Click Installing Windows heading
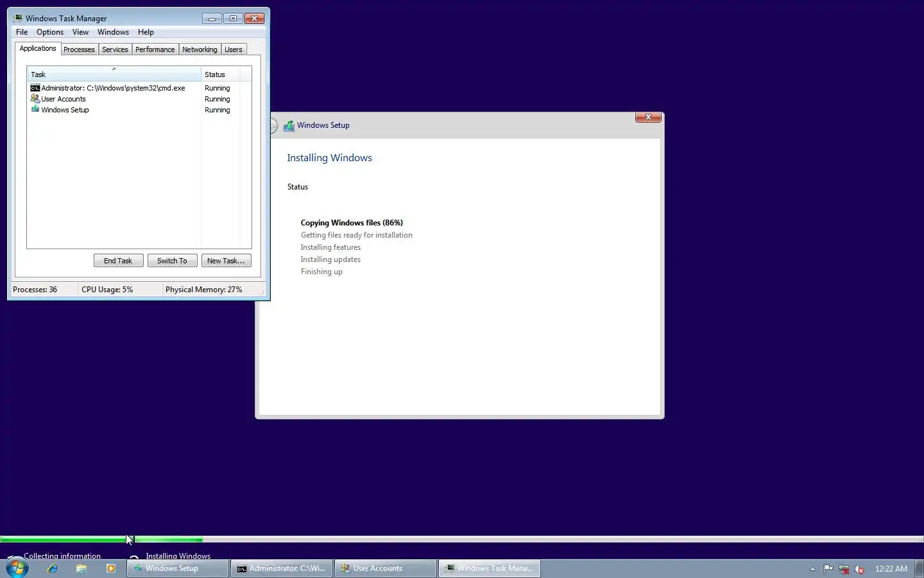This screenshot has height=578, width=924. [329, 158]
